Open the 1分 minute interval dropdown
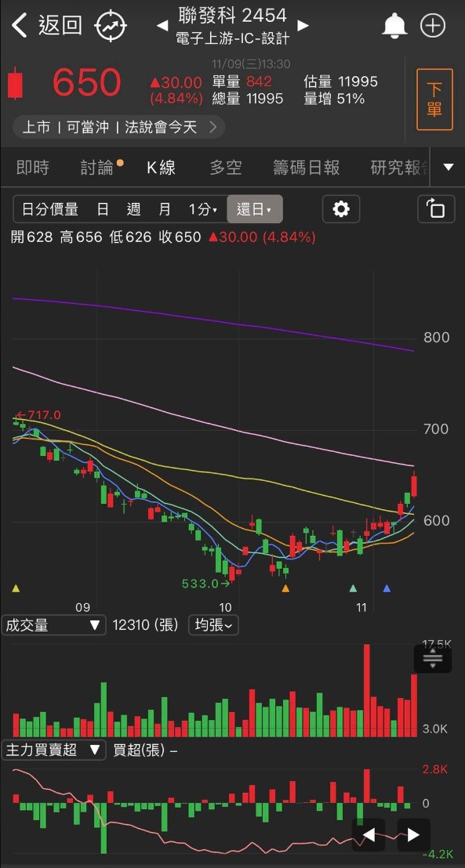 (x=202, y=209)
